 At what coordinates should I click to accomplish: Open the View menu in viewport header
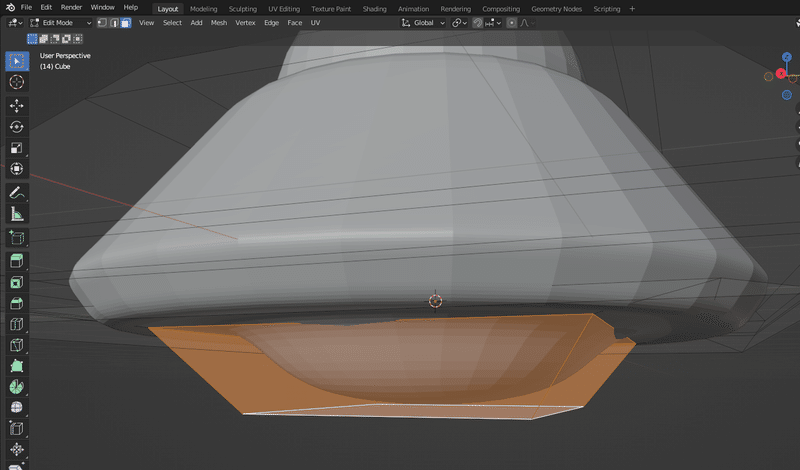point(146,22)
